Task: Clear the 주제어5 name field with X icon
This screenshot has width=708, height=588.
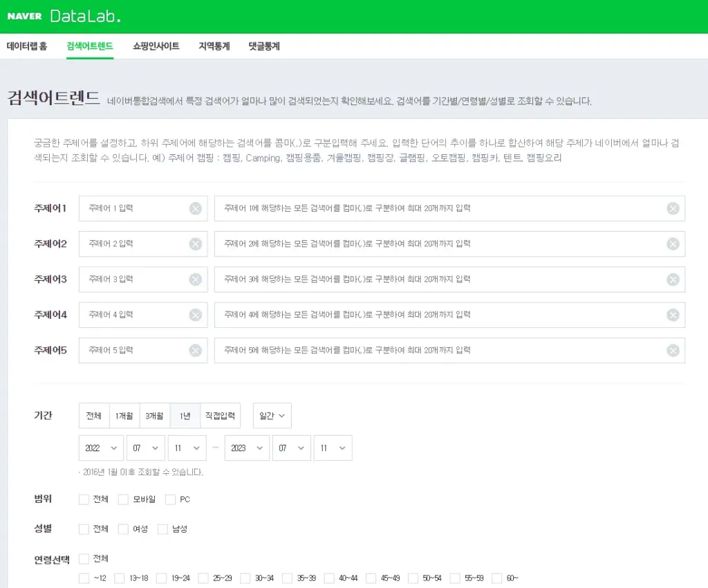Action: coord(196,351)
